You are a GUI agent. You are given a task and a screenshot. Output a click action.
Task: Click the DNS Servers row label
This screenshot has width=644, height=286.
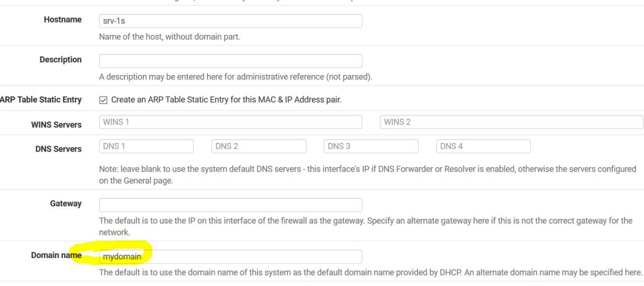coord(58,149)
